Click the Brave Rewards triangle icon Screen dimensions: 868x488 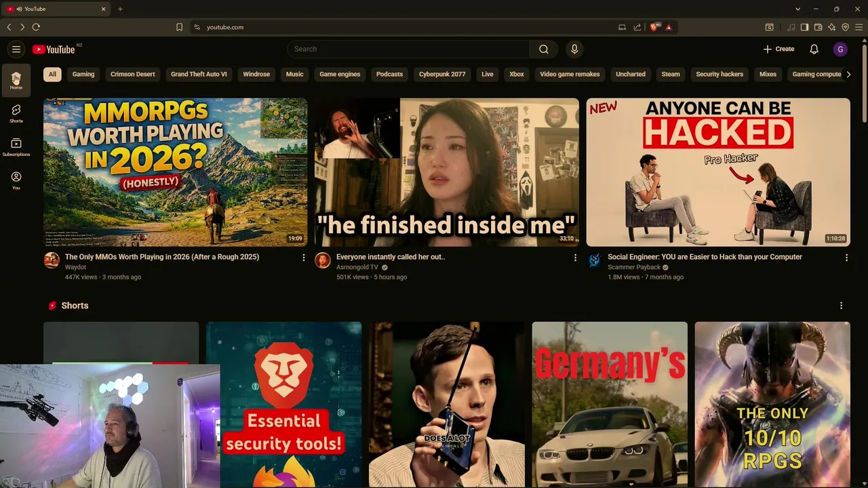pos(669,27)
